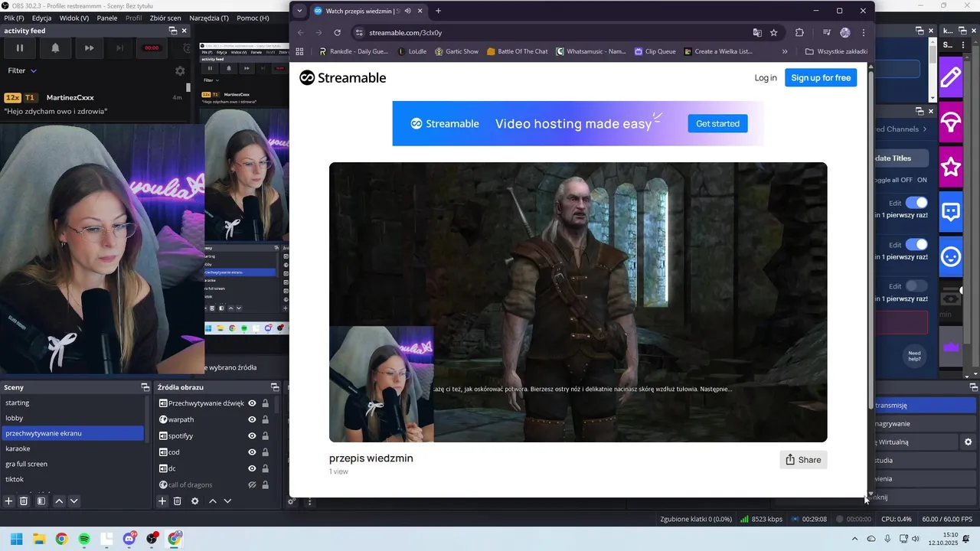Click the smiley face icon in side dock
The image size is (980, 551).
(951, 257)
